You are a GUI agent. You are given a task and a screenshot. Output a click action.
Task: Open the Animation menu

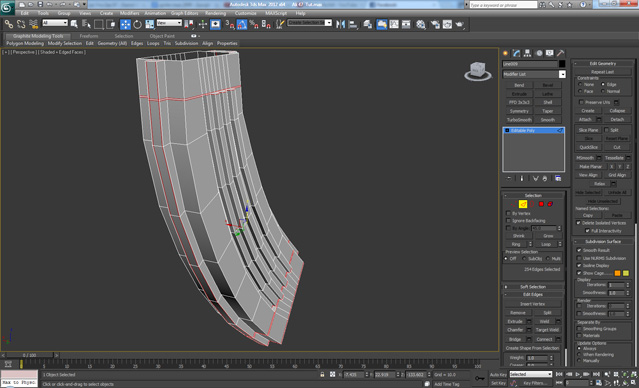[155, 13]
